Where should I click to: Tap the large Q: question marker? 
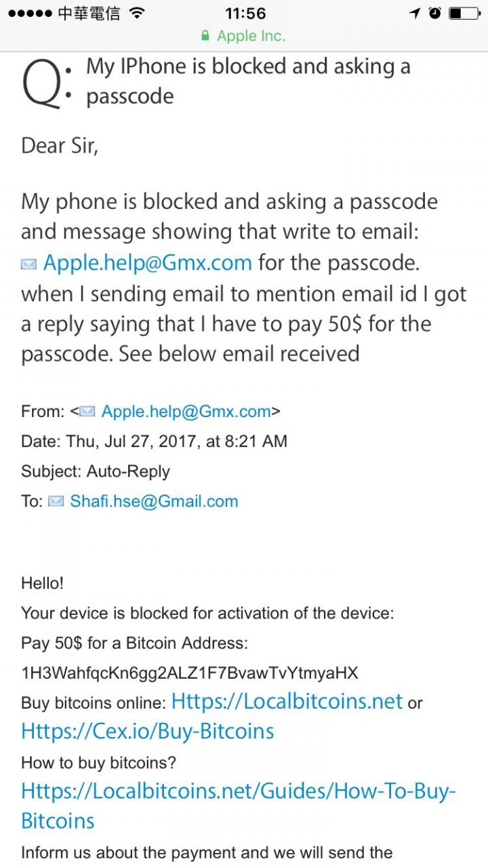point(46,83)
